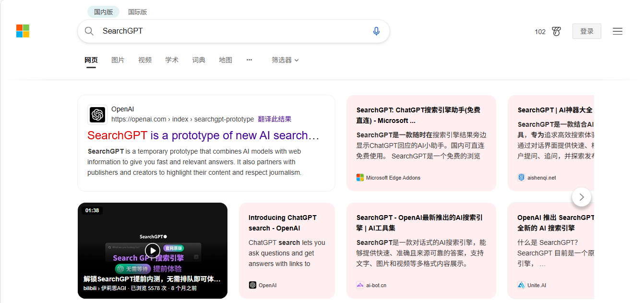Open the Rewards medal icon
The width and height of the screenshot is (644, 303).
tap(556, 31)
